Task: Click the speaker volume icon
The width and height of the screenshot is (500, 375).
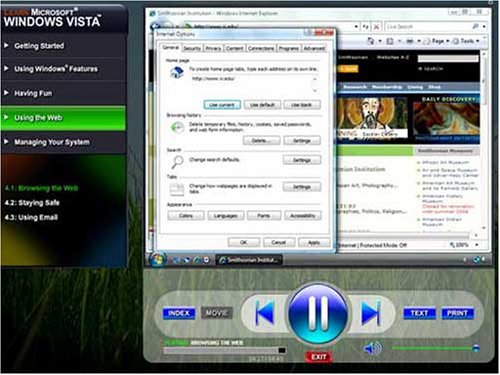Action: (x=372, y=348)
